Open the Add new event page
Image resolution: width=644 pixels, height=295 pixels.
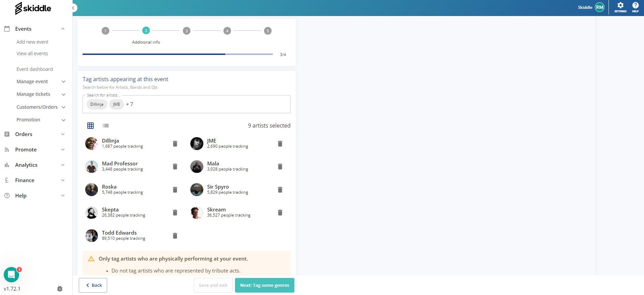click(x=32, y=42)
